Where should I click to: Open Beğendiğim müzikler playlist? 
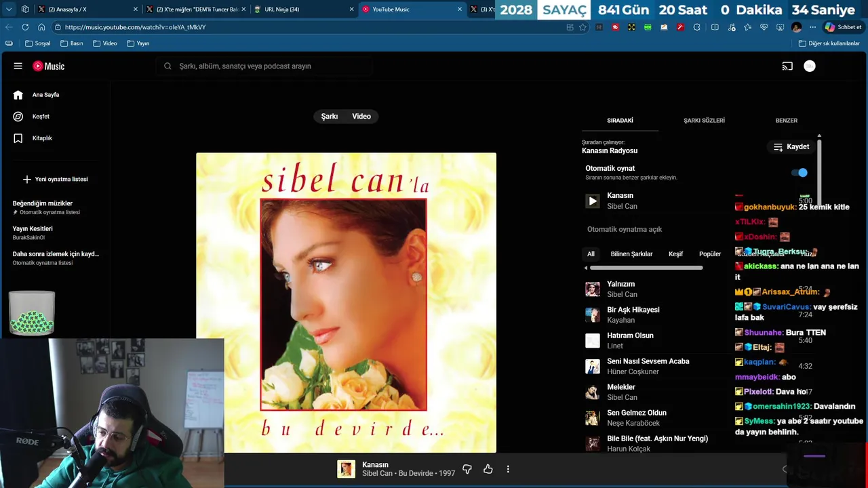(x=56, y=207)
